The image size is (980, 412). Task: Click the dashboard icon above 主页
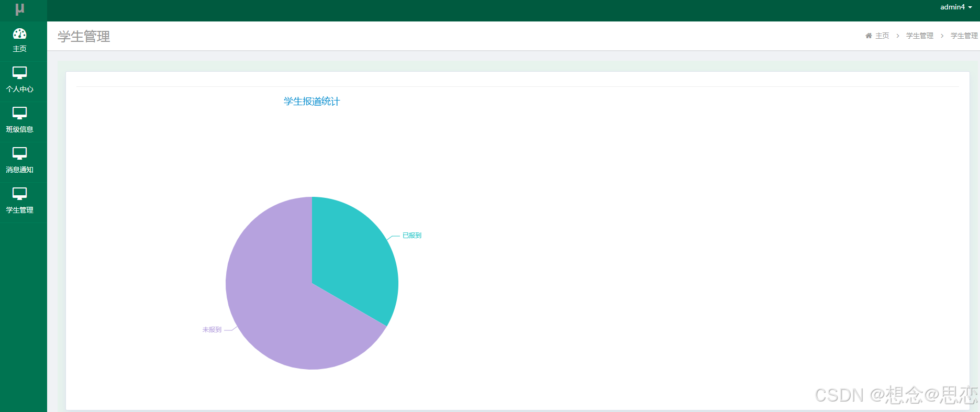point(19,34)
